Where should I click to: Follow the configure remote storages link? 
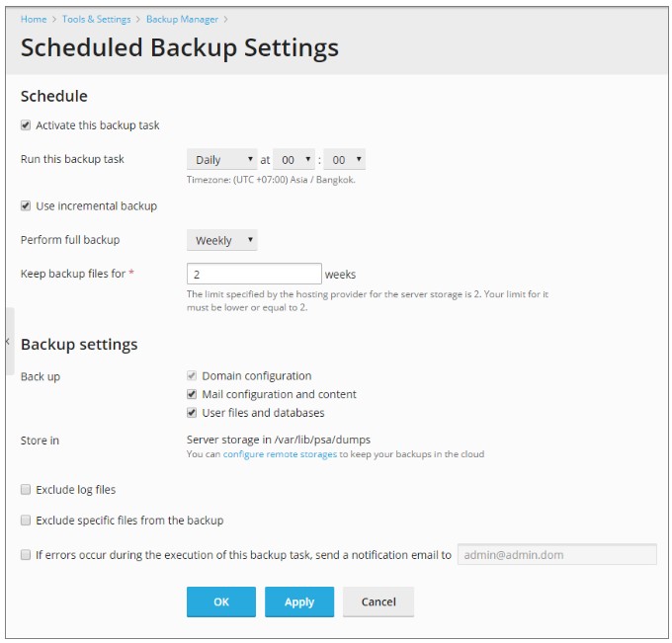pyautogui.click(x=280, y=454)
